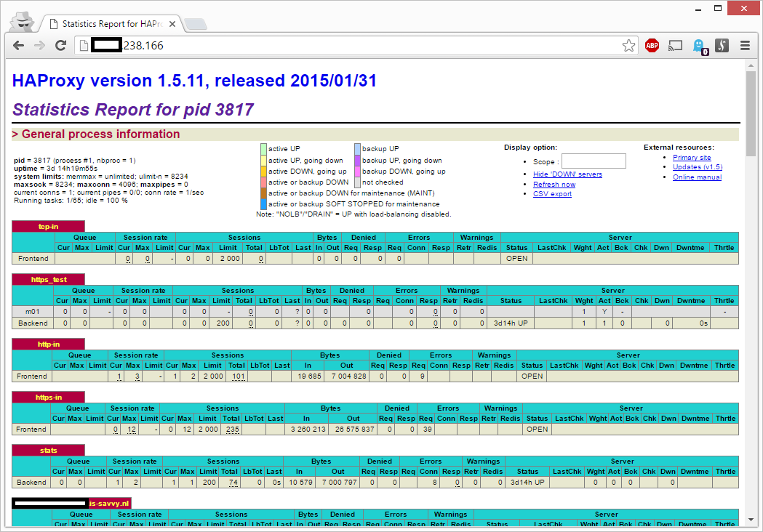Screen dimensions: 763x532
Task: Open the Adblock Plus extension icon
Action: 652,46
